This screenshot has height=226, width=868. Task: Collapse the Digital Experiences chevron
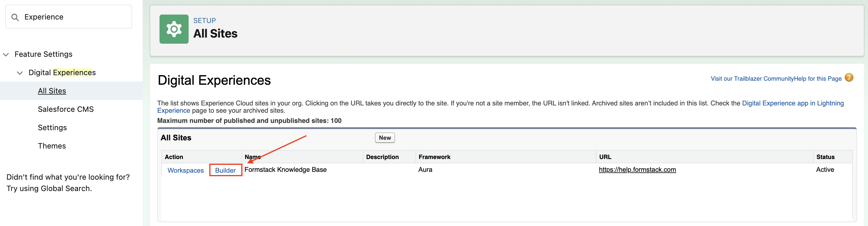(x=20, y=73)
